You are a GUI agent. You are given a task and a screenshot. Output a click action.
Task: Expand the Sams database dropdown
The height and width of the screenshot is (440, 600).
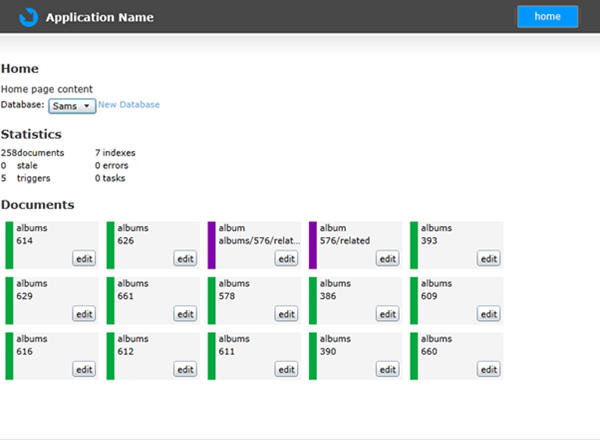72,106
